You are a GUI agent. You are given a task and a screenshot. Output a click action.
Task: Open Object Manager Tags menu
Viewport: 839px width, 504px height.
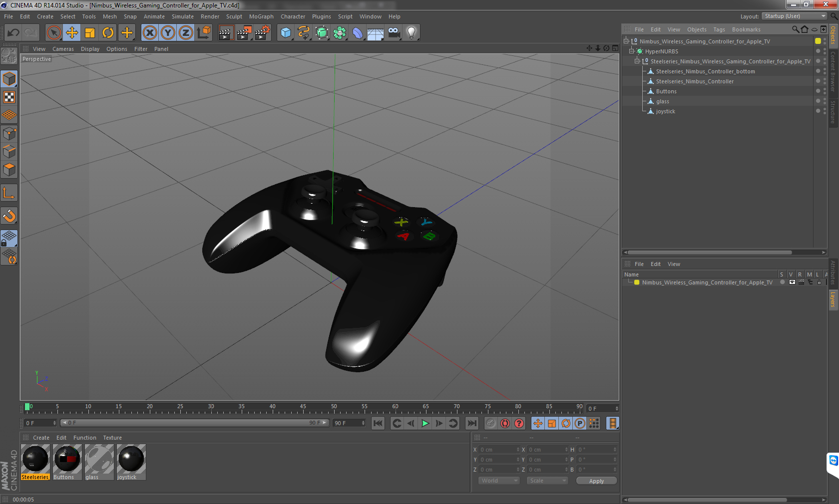point(719,29)
